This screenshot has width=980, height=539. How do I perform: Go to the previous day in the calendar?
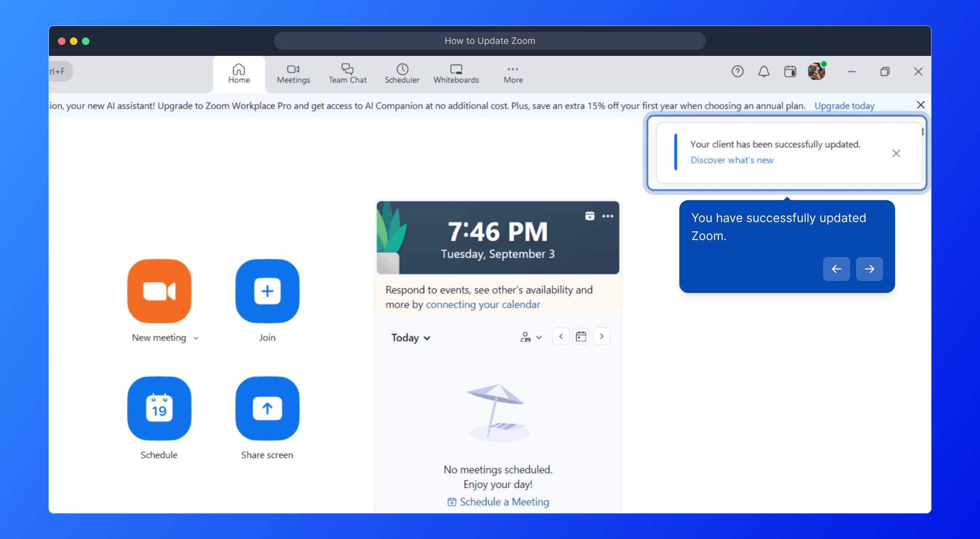click(561, 336)
